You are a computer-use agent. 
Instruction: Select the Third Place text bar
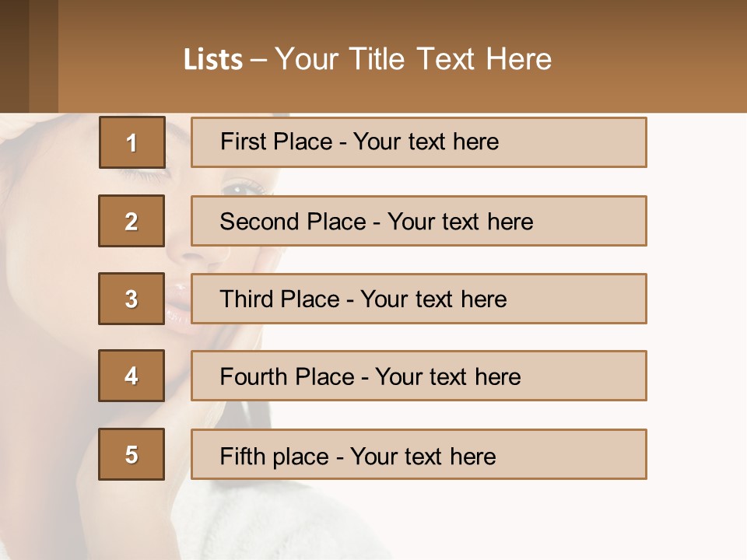point(419,299)
